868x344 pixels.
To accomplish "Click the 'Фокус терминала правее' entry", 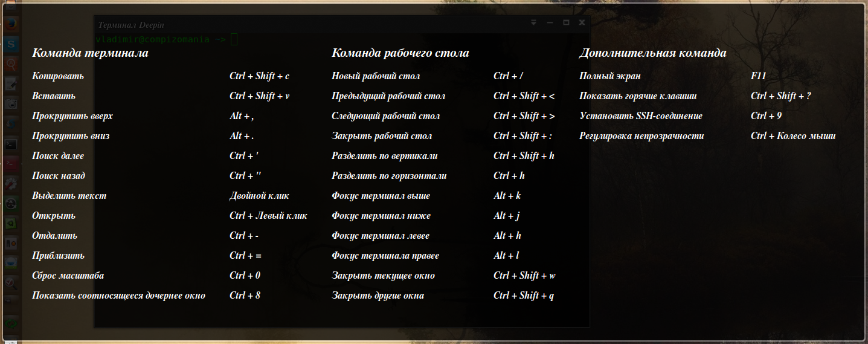I will click(x=385, y=256).
